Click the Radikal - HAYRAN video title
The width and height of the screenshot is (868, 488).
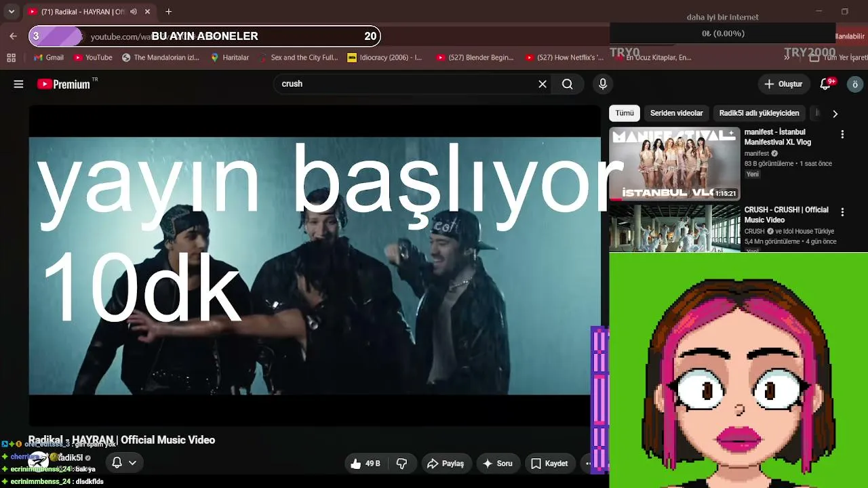coord(121,440)
